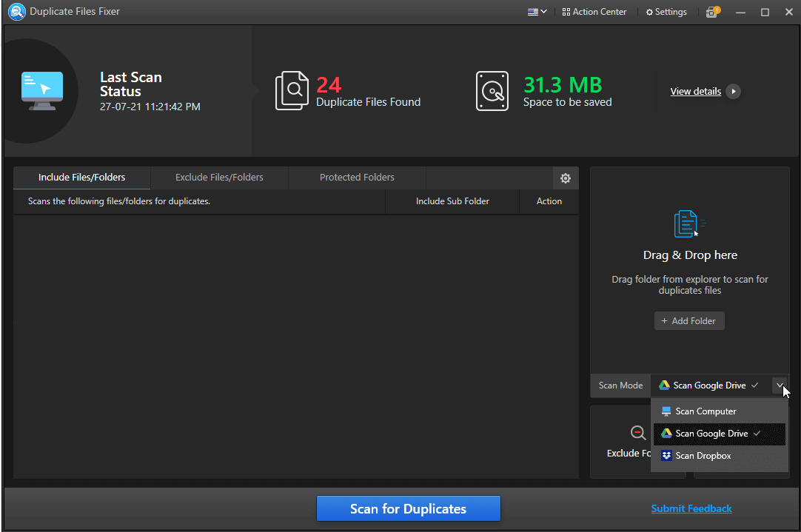Click the Last Scan Status monitor icon
Screen dimensions: 801x532
click(42, 91)
